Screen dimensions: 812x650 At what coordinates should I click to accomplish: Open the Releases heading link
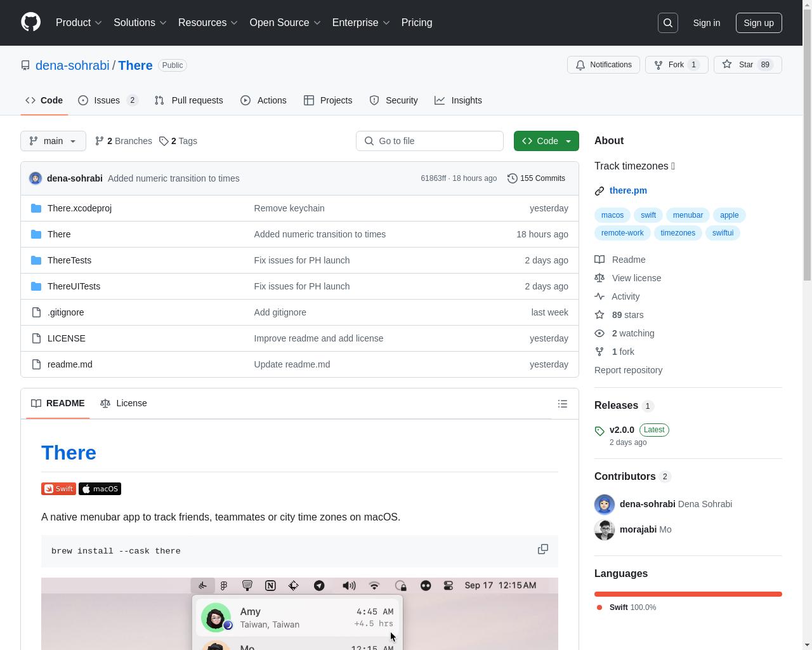pyautogui.click(x=616, y=406)
